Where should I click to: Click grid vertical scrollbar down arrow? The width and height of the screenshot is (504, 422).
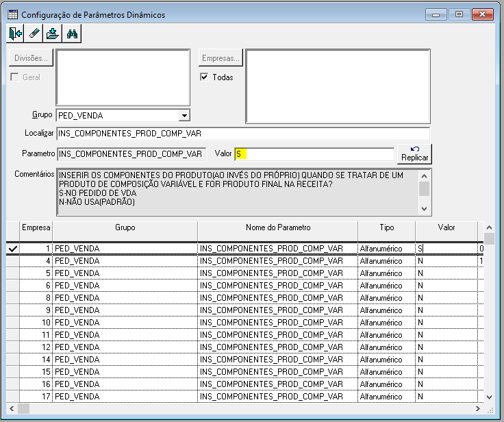[489, 397]
